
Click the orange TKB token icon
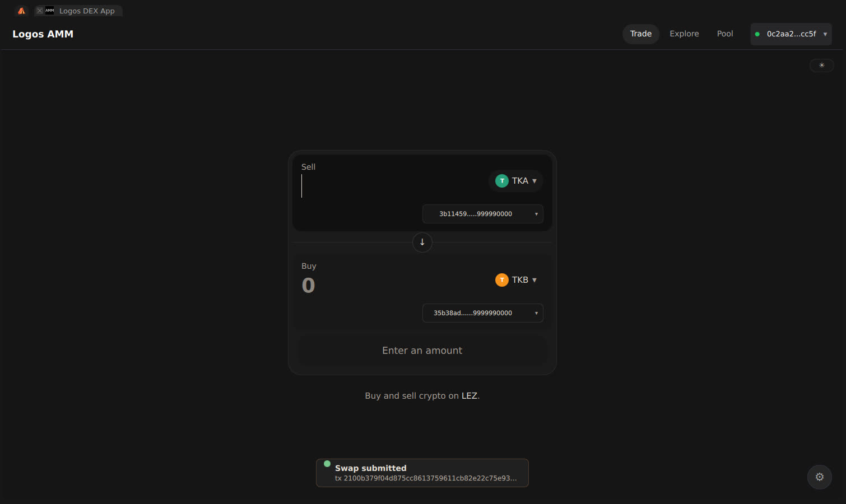pos(502,280)
